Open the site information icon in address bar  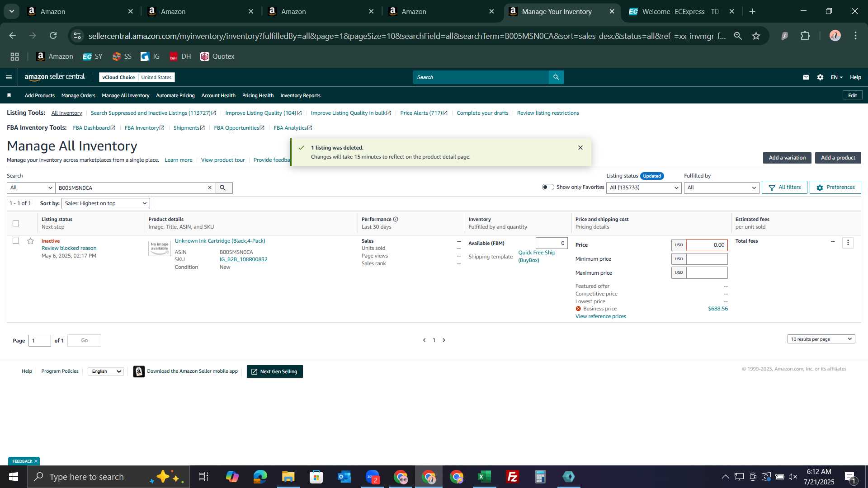(x=77, y=36)
